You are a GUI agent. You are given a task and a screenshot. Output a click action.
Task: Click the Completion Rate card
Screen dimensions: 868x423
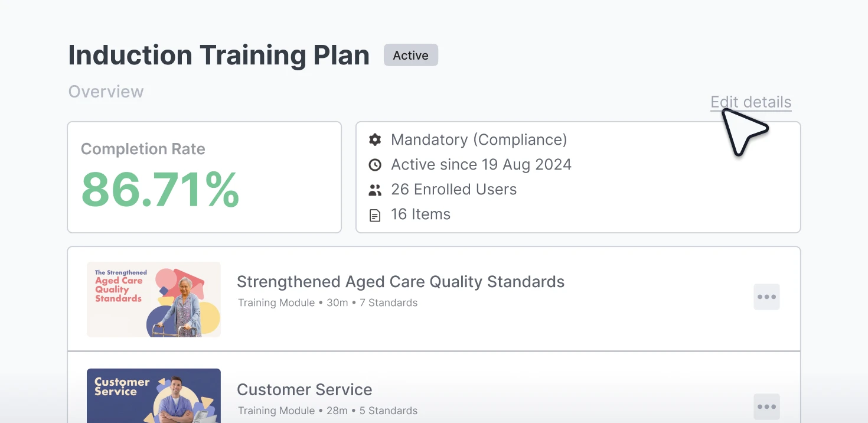(x=204, y=177)
